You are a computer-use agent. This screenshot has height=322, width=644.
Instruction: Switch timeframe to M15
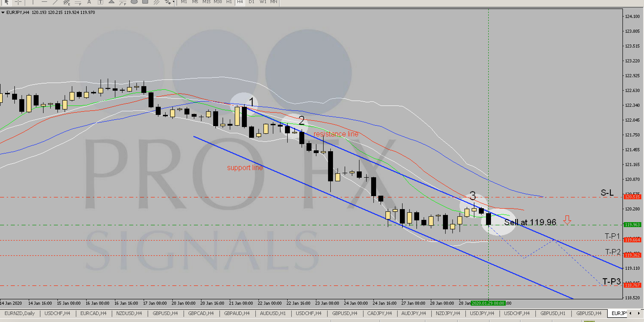point(206,2)
